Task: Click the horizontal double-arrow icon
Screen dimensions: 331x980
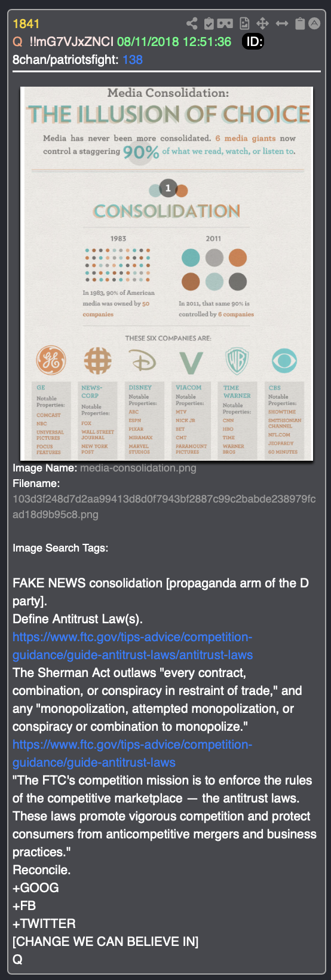Action: [x=282, y=24]
